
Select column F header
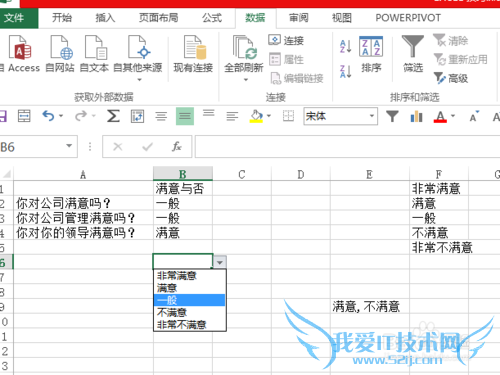click(x=439, y=174)
